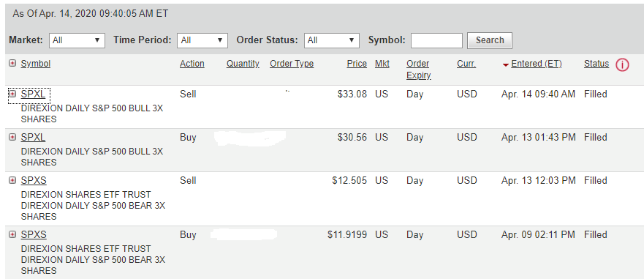Sort by the Quantity column header
Screen dimensions: 644x279
point(243,64)
